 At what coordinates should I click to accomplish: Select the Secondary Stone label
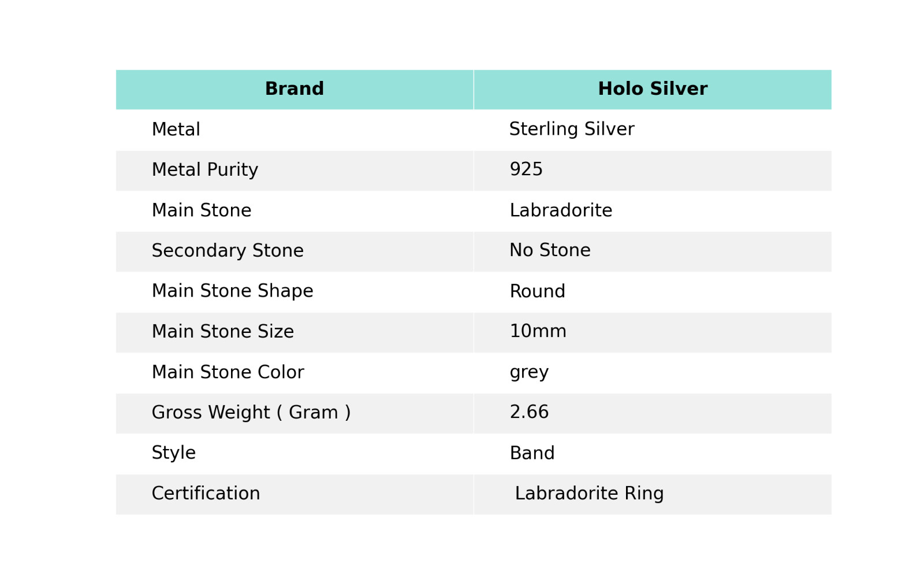[228, 251]
